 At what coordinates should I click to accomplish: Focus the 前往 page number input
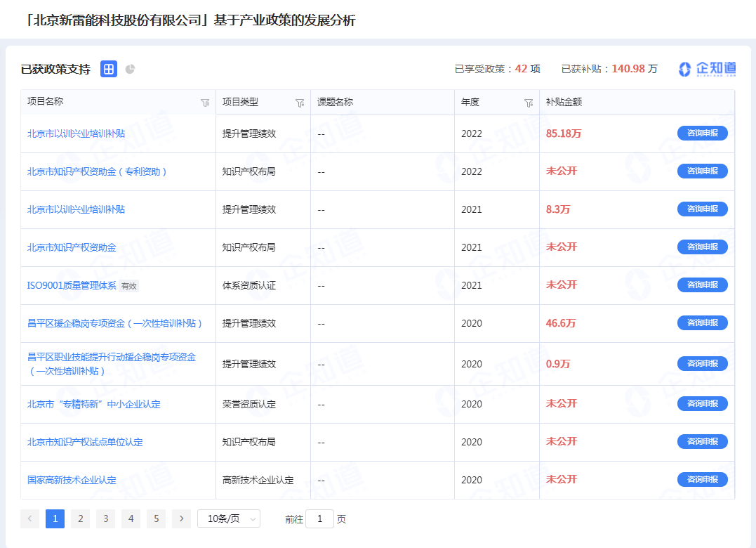[x=319, y=518]
